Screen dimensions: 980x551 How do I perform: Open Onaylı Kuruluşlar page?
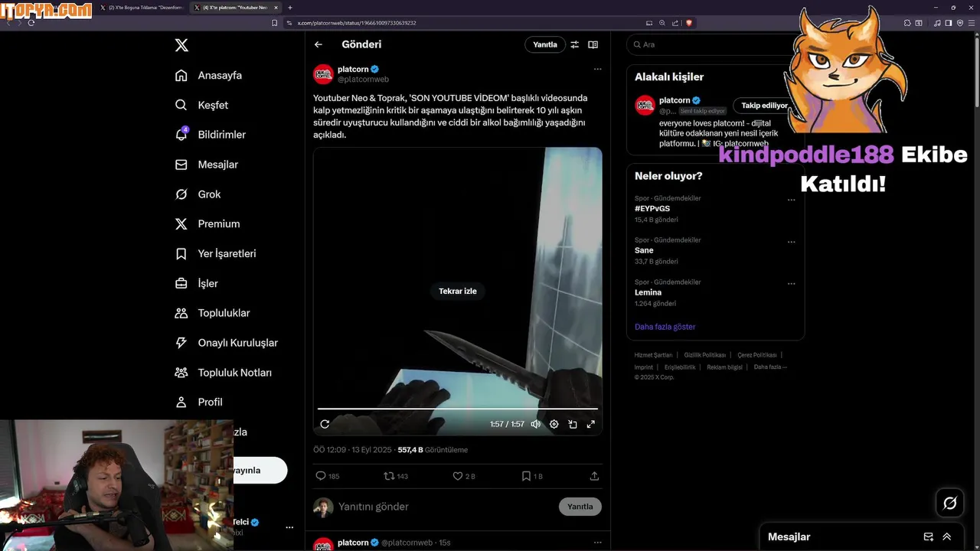tap(226, 343)
